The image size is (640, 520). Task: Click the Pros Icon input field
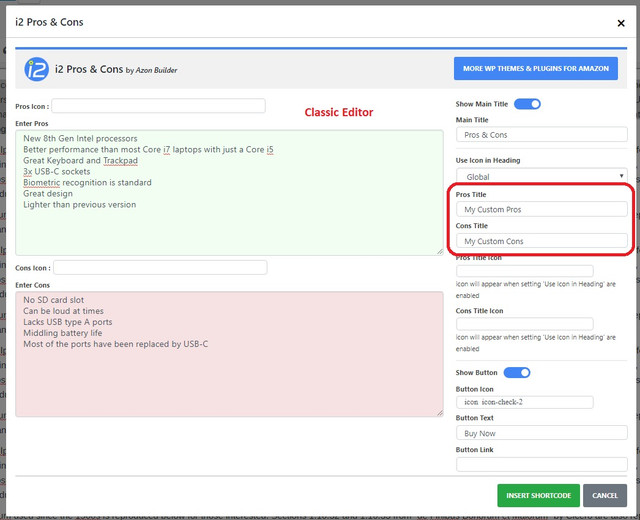158,106
